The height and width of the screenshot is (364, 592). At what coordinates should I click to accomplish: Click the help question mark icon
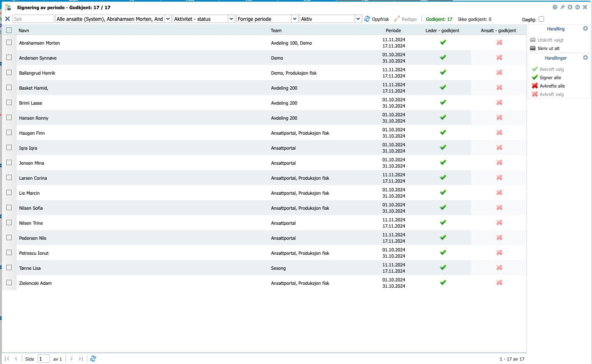click(x=555, y=7)
